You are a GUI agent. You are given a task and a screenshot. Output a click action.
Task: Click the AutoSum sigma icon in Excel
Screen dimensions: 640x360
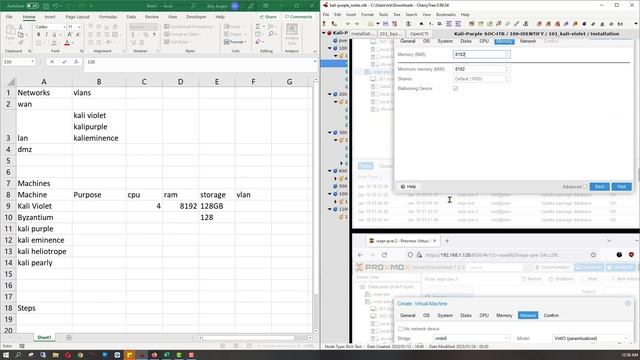(x=258, y=27)
